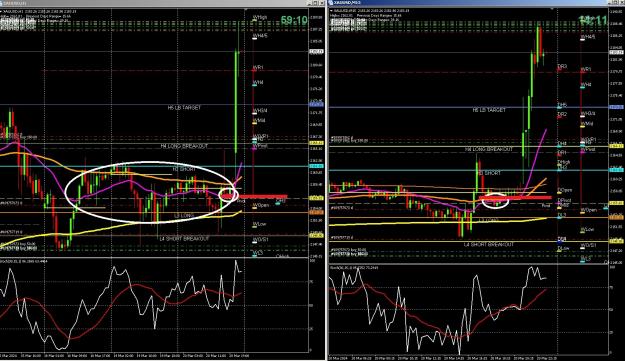Select the WHigh level label on H1 chart
This screenshot has height=361, width=625.
(259, 18)
